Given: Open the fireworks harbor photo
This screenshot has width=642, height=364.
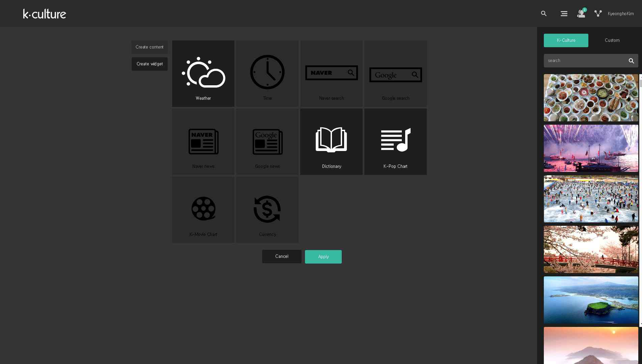Looking at the screenshot, I should pos(591,148).
